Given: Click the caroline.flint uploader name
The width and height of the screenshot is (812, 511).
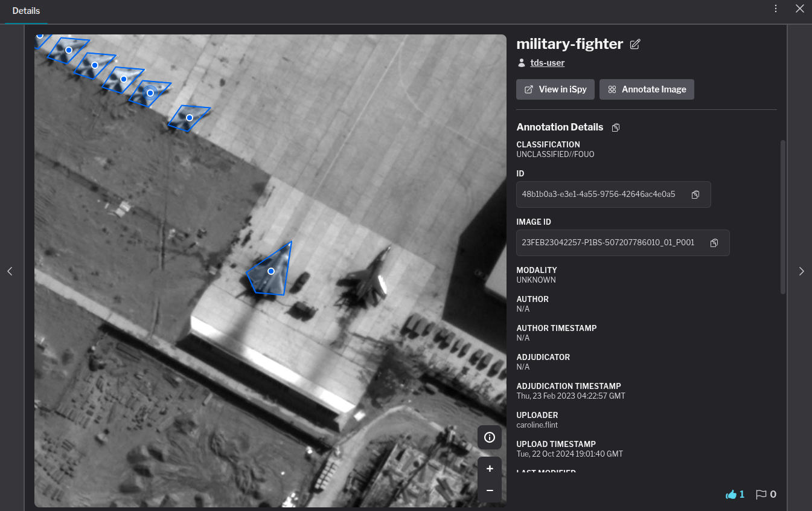Looking at the screenshot, I should click(537, 425).
